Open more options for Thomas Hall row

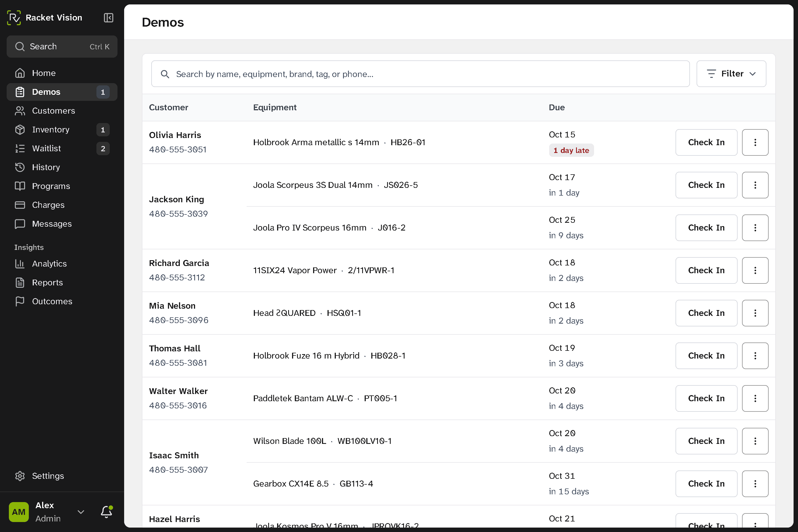click(755, 356)
